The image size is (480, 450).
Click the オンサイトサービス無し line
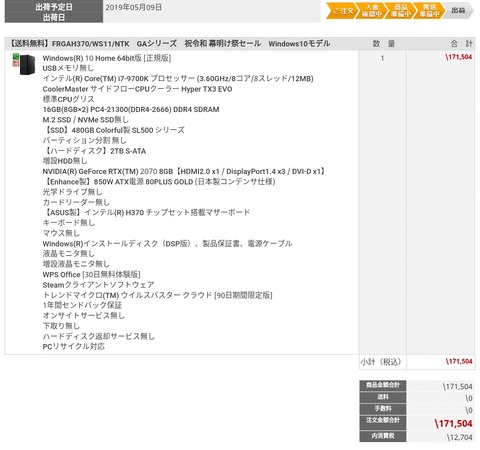(x=84, y=316)
